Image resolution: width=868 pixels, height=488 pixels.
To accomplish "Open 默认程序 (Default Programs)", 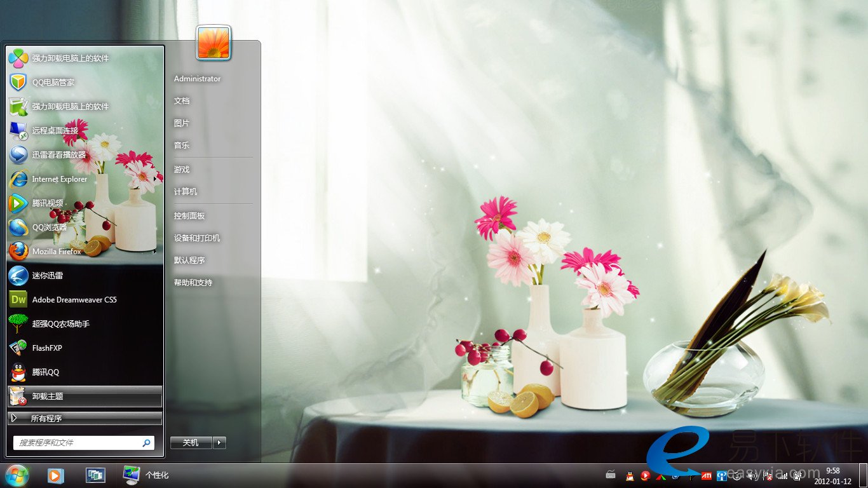I will [189, 261].
